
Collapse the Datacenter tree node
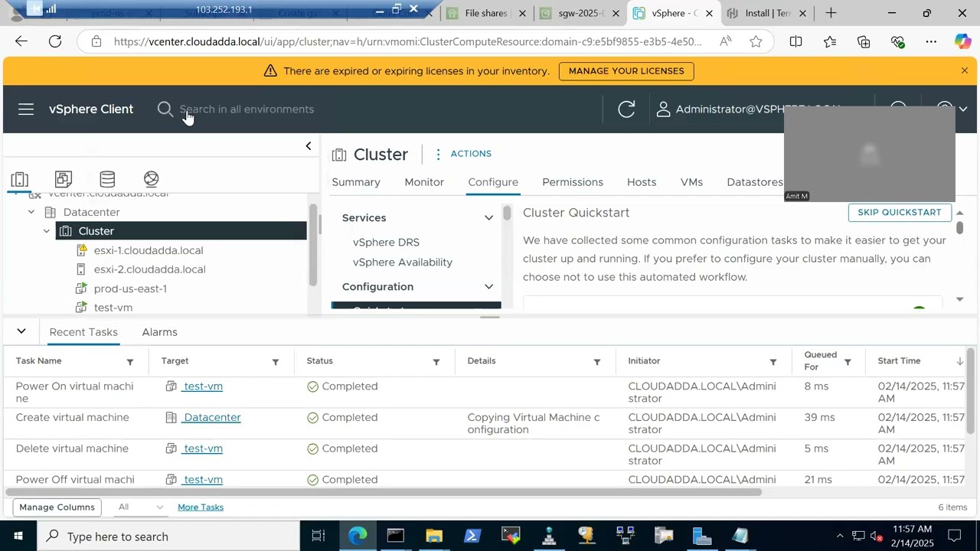[31, 212]
